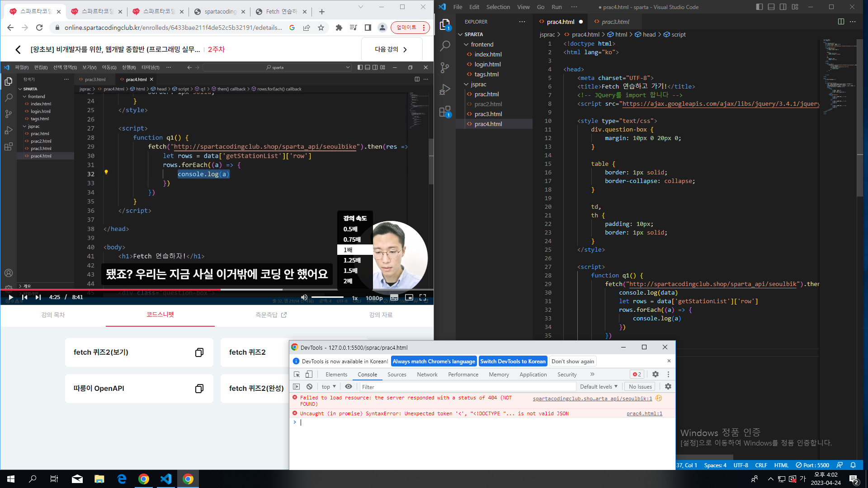Share this page from address bar
This screenshot has width=868, height=488.
coord(307,28)
